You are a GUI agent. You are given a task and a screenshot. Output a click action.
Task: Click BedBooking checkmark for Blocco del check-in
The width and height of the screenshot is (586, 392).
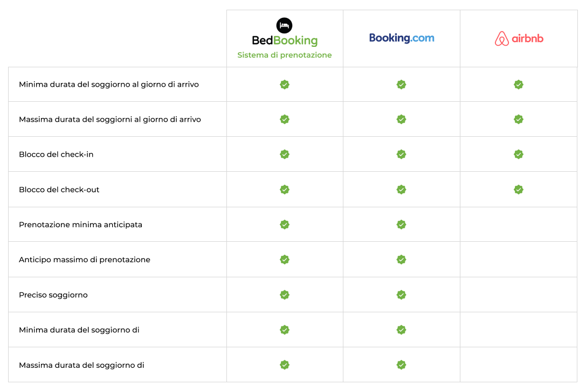coord(285,154)
